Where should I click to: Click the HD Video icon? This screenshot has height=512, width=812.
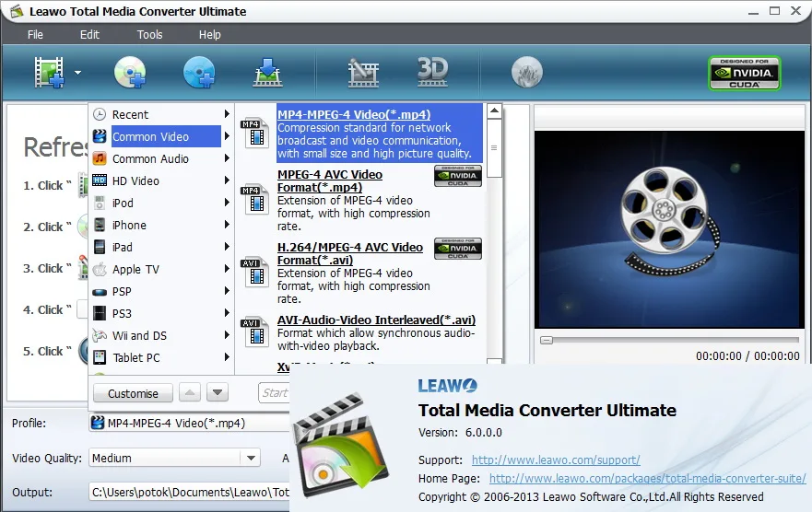(x=100, y=180)
